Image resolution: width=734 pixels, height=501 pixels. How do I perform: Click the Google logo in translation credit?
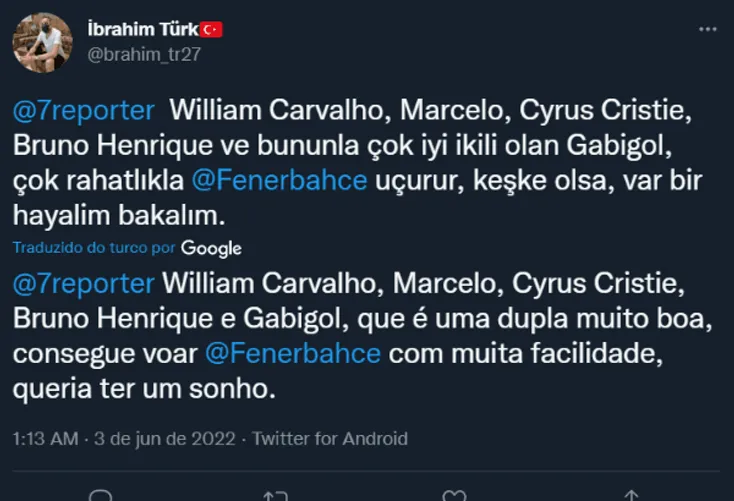coord(211,247)
